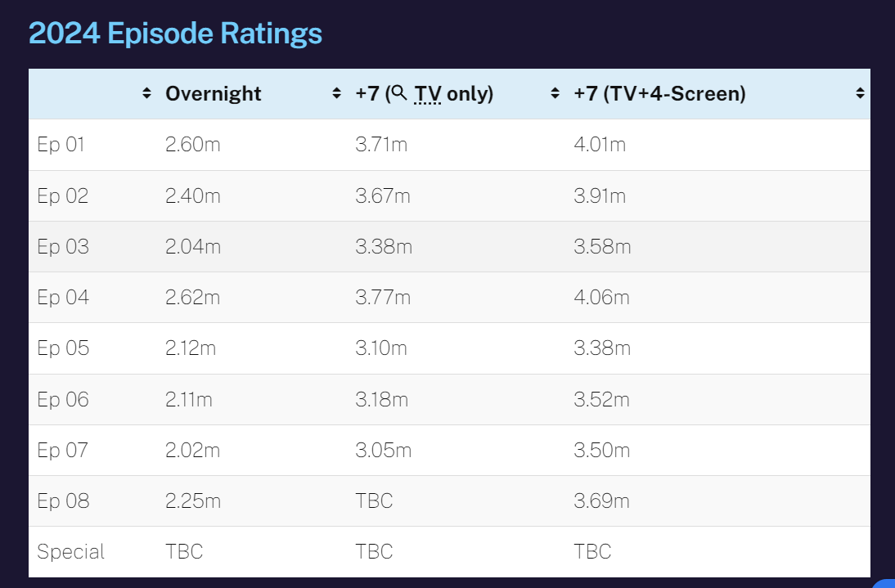Select the Ep 01 row label

click(x=61, y=145)
